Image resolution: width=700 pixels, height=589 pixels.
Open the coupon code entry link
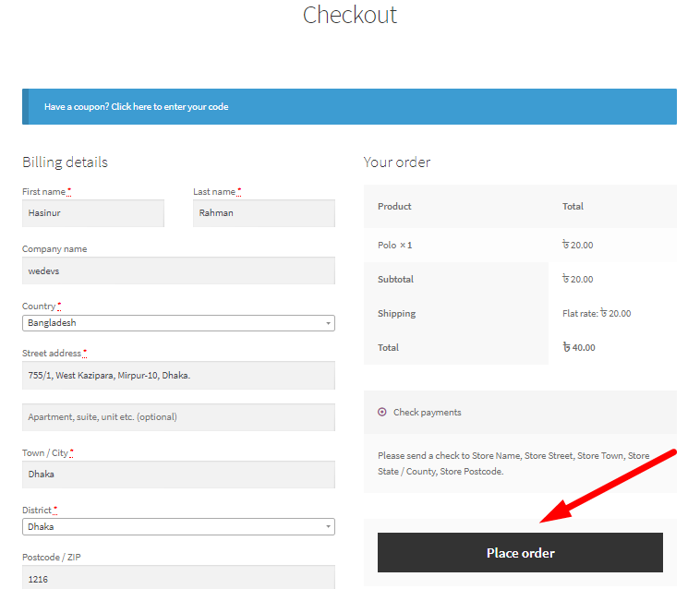pos(136,107)
